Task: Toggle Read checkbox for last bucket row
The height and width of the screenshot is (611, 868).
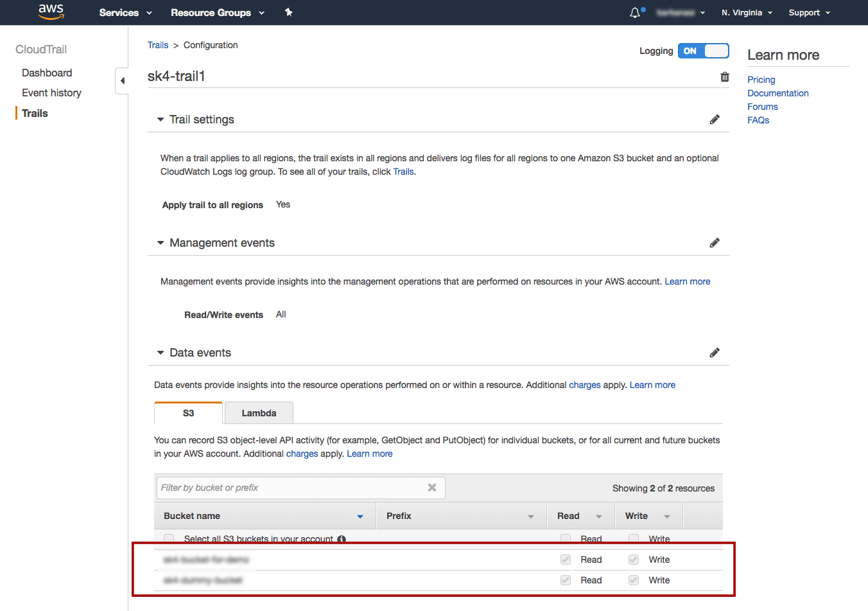Action: coord(566,580)
